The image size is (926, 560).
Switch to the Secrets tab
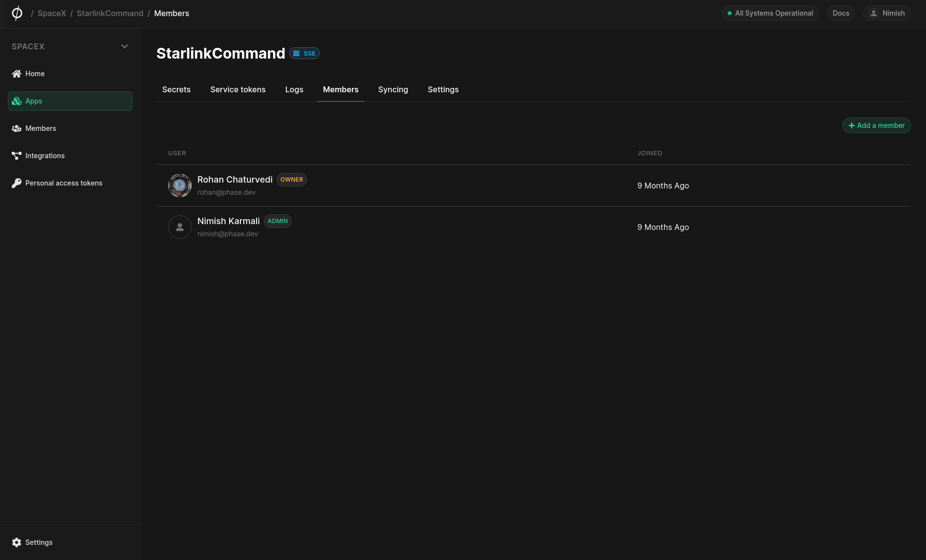[176, 89]
